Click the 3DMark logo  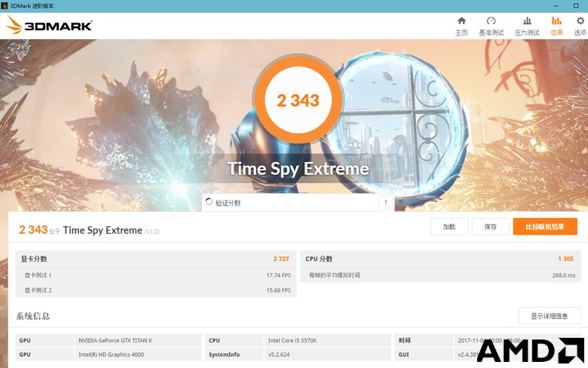click(49, 25)
